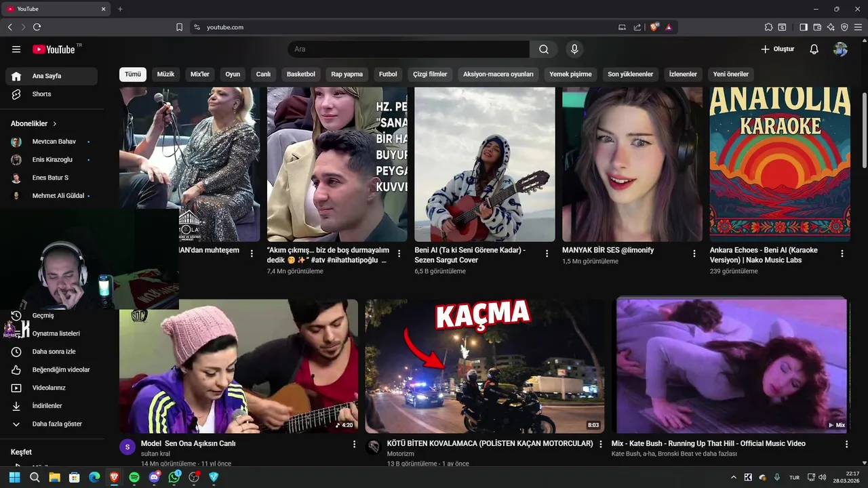The image size is (868, 488).
Task: Focus the Ara search box
Action: click(x=408, y=49)
